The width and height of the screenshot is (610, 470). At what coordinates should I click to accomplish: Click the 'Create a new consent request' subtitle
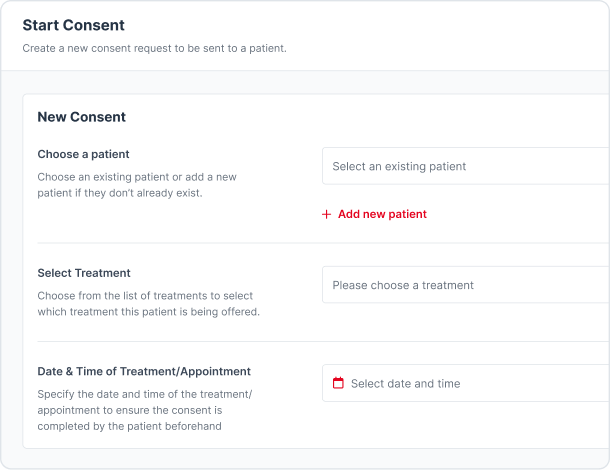pyautogui.click(x=154, y=48)
